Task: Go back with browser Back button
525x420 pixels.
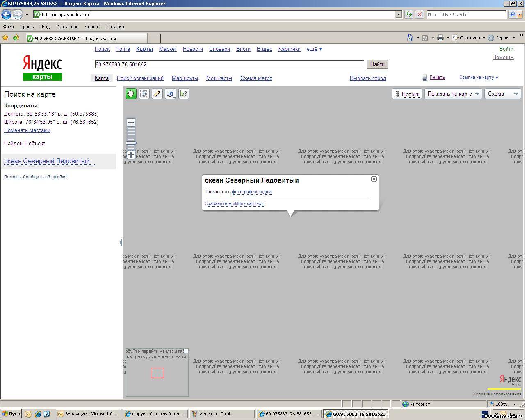Action: tap(6, 14)
